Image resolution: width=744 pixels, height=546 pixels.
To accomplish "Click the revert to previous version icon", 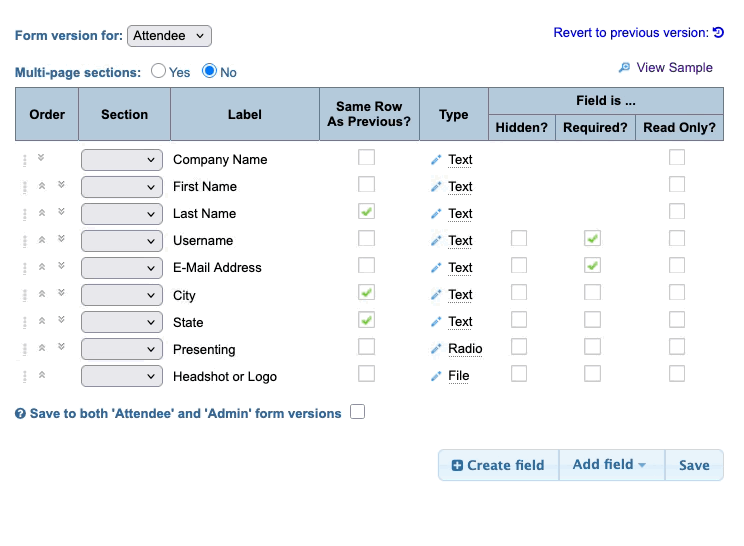I will pyautogui.click(x=718, y=33).
